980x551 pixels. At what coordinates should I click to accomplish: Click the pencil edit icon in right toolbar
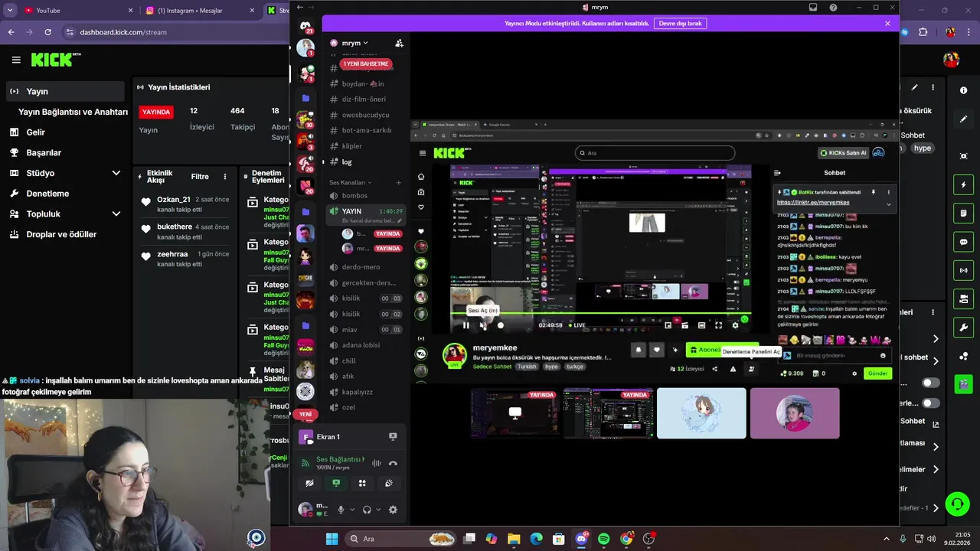(963, 119)
